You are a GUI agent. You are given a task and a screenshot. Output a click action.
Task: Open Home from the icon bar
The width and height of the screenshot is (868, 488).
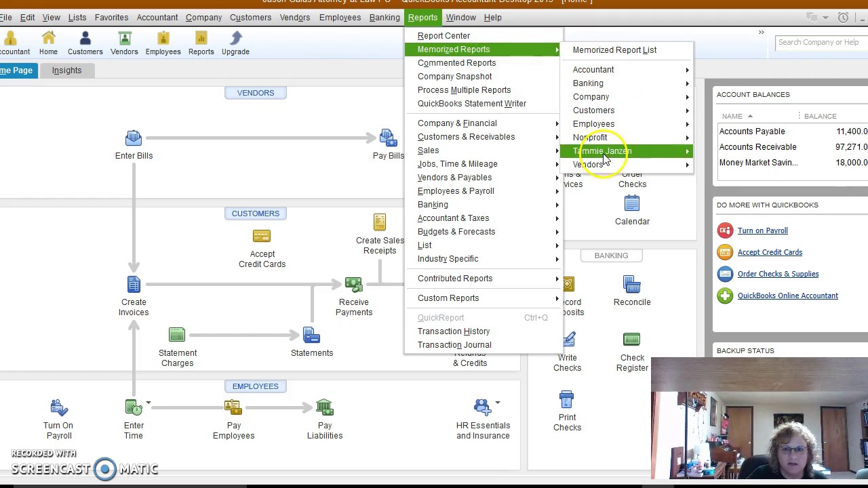pos(48,43)
